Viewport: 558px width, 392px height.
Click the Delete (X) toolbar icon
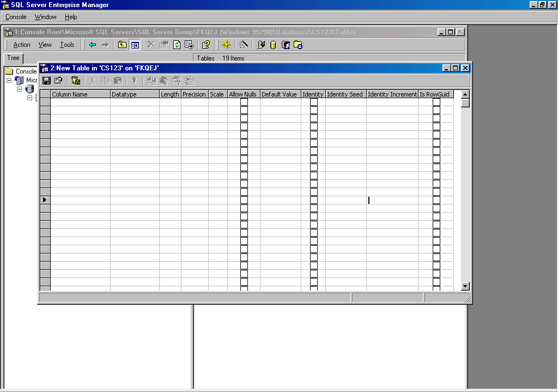click(151, 45)
